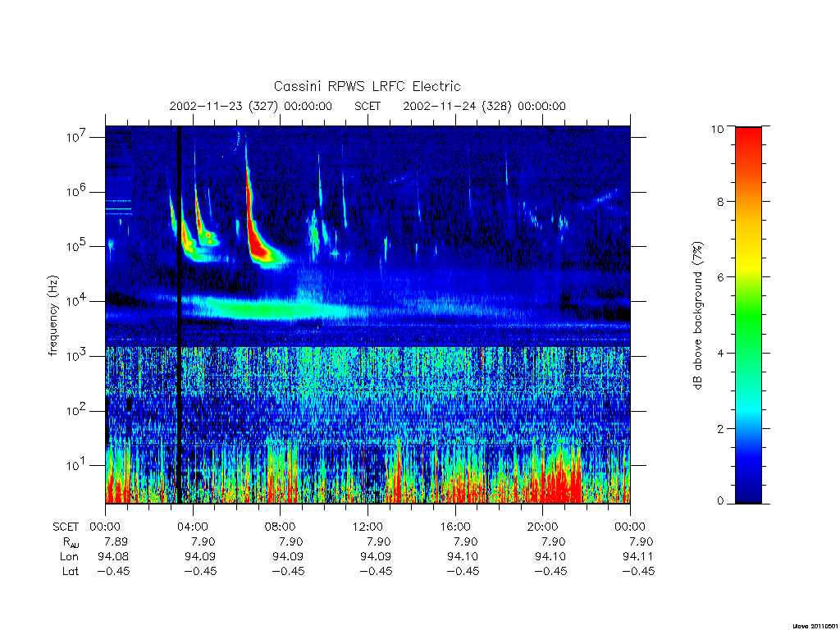Select the start timestamp '2002-11-23 (327) 00:00:00'

coord(251,106)
